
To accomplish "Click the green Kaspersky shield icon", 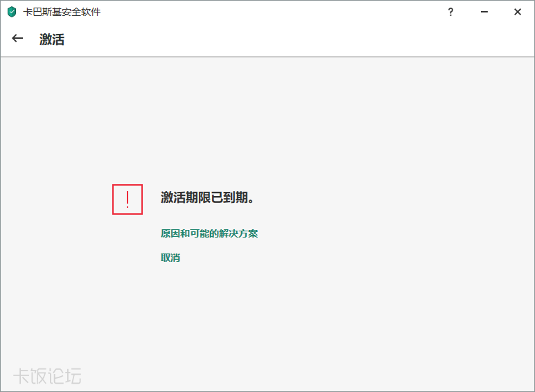I will click(12, 12).
